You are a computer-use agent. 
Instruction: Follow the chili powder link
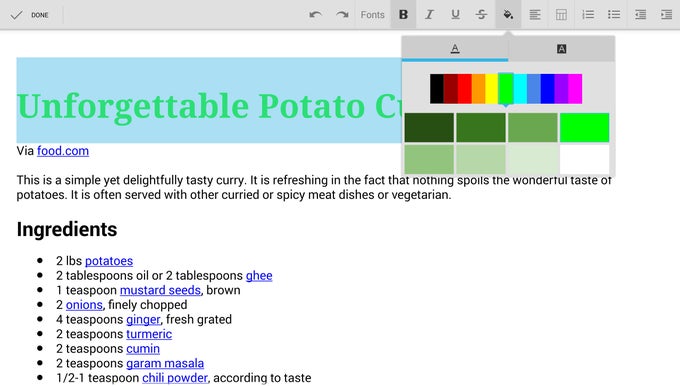coord(175,378)
